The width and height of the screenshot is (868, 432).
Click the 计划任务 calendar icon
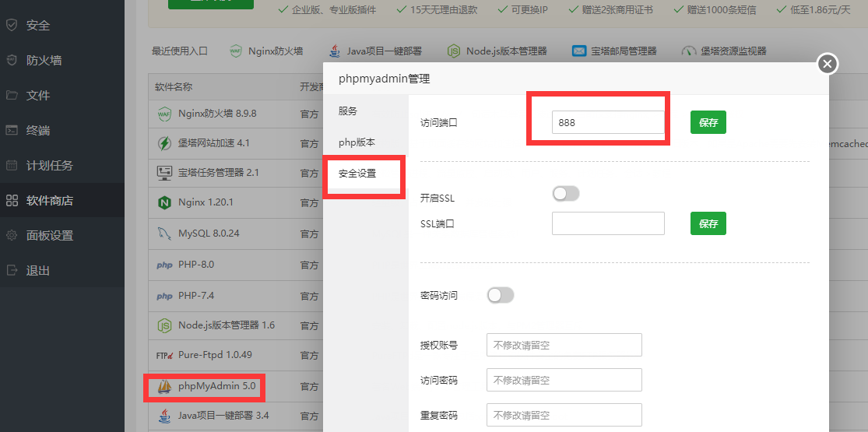click(x=12, y=165)
